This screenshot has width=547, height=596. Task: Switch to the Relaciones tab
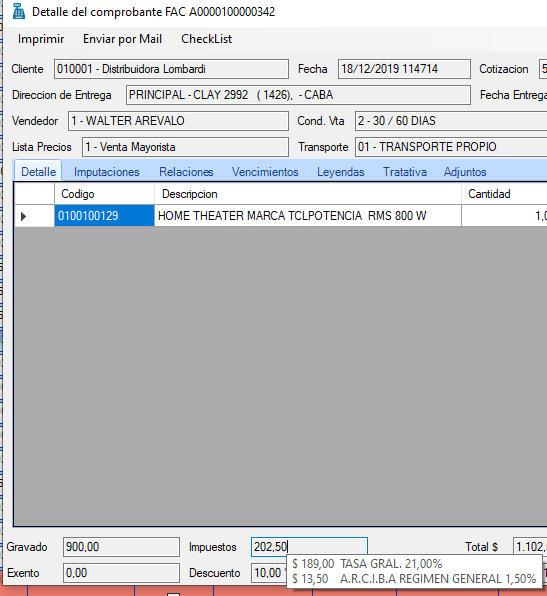(x=186, y=172)
